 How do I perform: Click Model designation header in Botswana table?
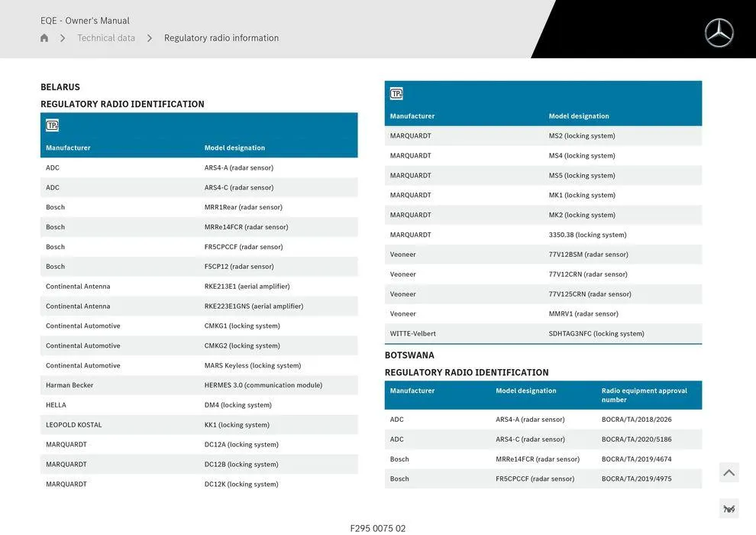click(x=525, y=391)
